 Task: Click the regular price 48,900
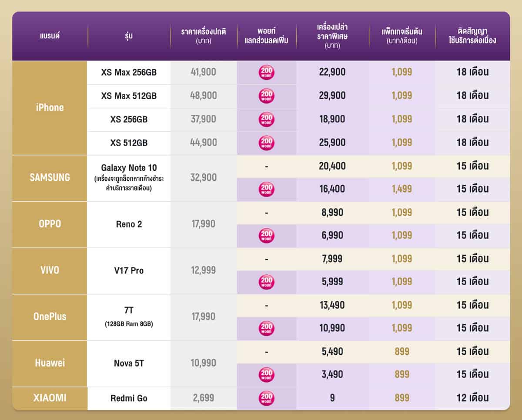(204, 96)
